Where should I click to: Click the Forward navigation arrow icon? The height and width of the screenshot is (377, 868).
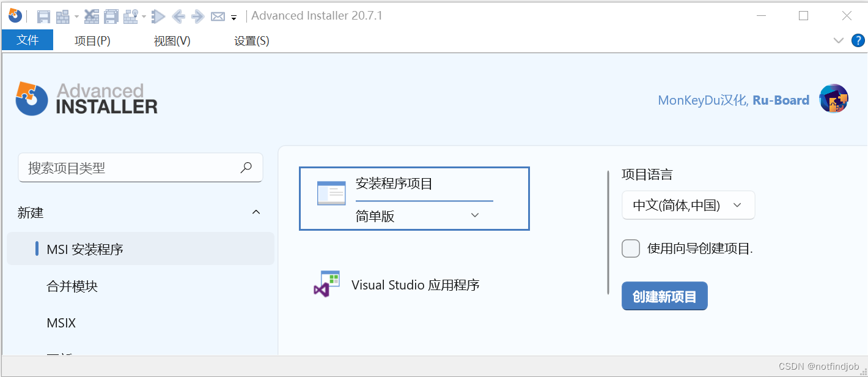point(197,16)
